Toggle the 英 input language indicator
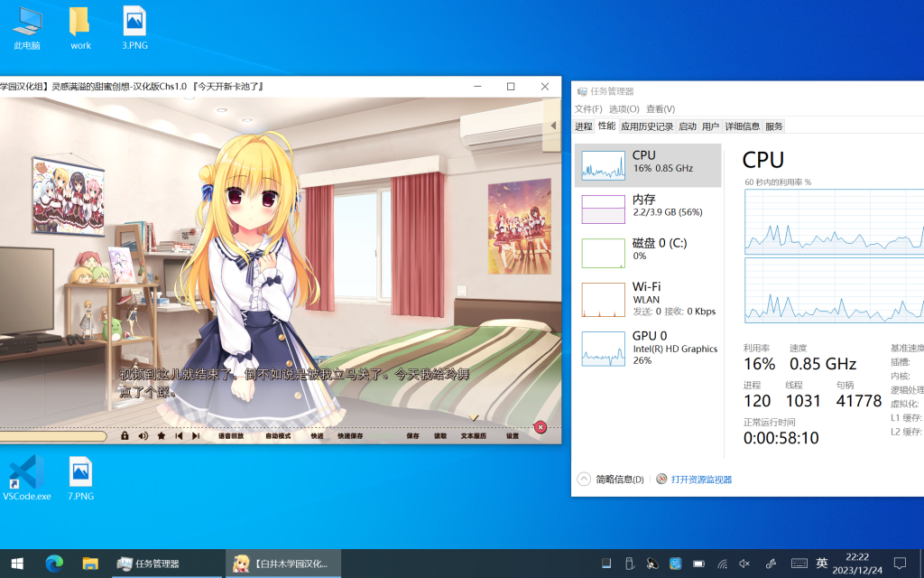This screenshot has width=924, height=578. click(822, 564)
